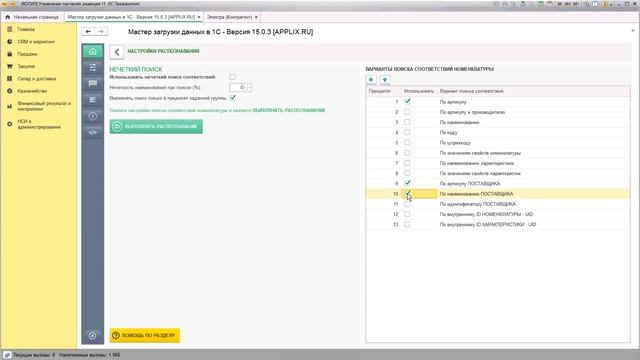
Task: Click the list icon in the wizard sidebar
Action: coord(93,100)
